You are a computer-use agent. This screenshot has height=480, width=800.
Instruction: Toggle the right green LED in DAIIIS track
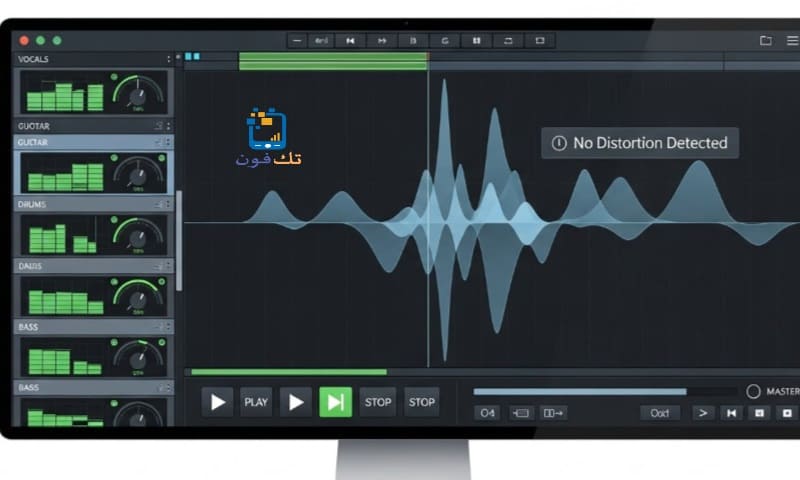click(x=162, y=282)
